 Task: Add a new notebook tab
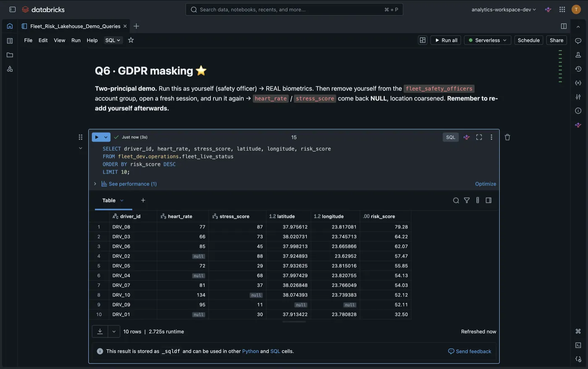click(x=136, y=26)
